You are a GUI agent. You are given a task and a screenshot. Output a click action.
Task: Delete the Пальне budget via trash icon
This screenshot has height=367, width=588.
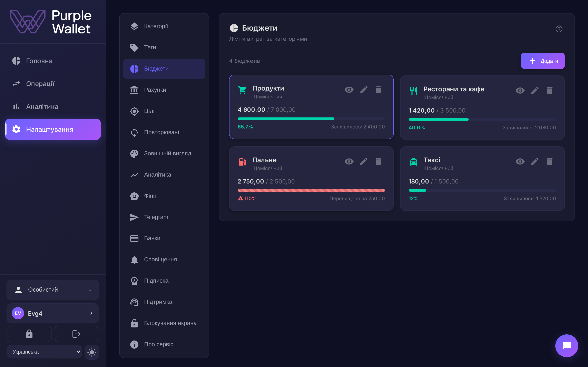click(378, 161)
